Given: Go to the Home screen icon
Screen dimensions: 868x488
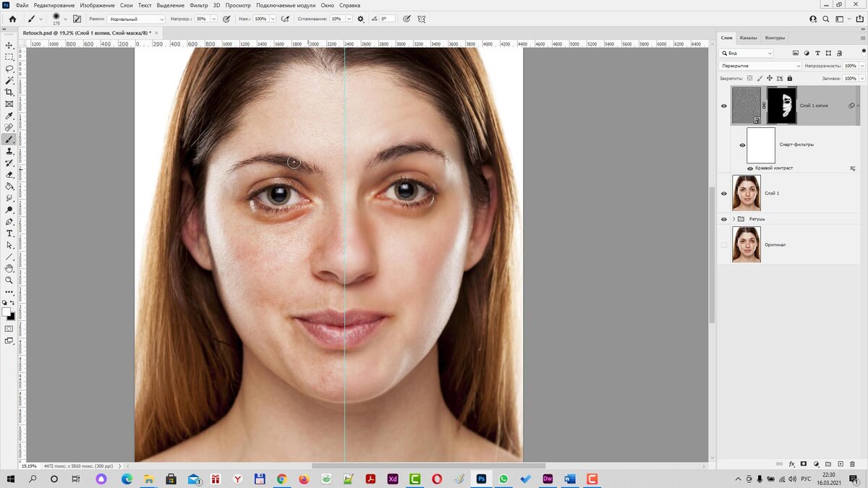Looking at the screenshot, I should tap(12, 19).
